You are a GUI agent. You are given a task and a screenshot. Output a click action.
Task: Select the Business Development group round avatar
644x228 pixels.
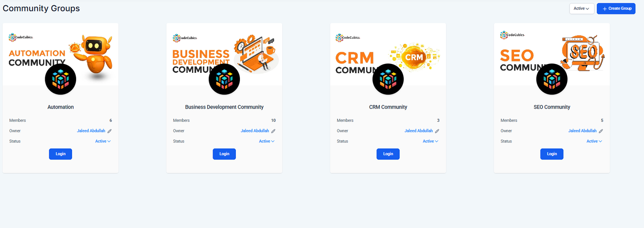(224, 79)
